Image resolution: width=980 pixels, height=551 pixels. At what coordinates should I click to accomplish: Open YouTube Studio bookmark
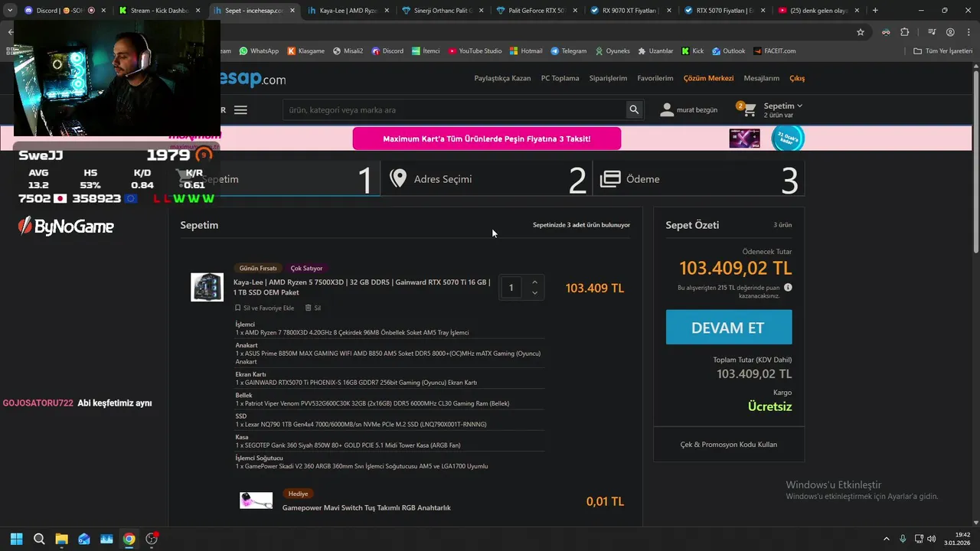point(475,51)
